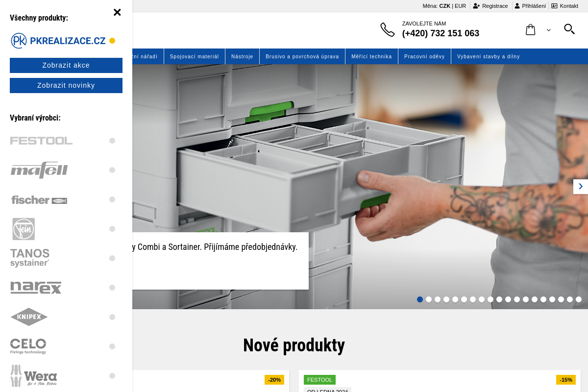Toggle the PKrealizace.cz yellow filter dot
Image resolution: width=588 pixels, height=392 pixels.
tap(112, 41)
